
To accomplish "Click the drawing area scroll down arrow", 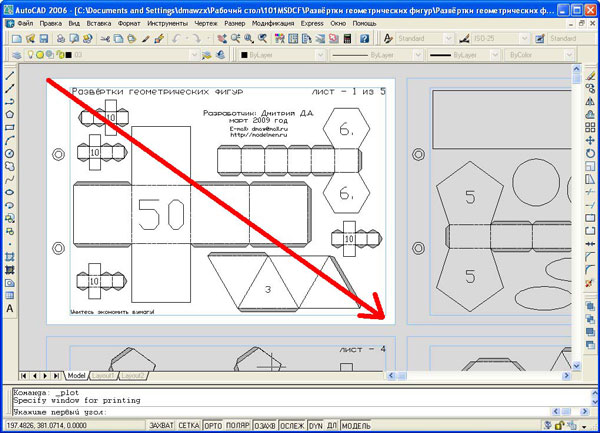I will tap(577, 366).
